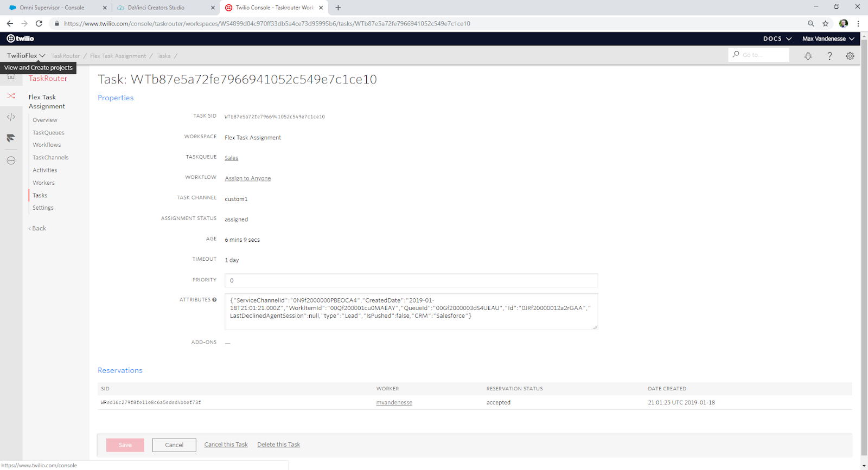Click the browser address bar
868x470 pixels.
(429, 23)
